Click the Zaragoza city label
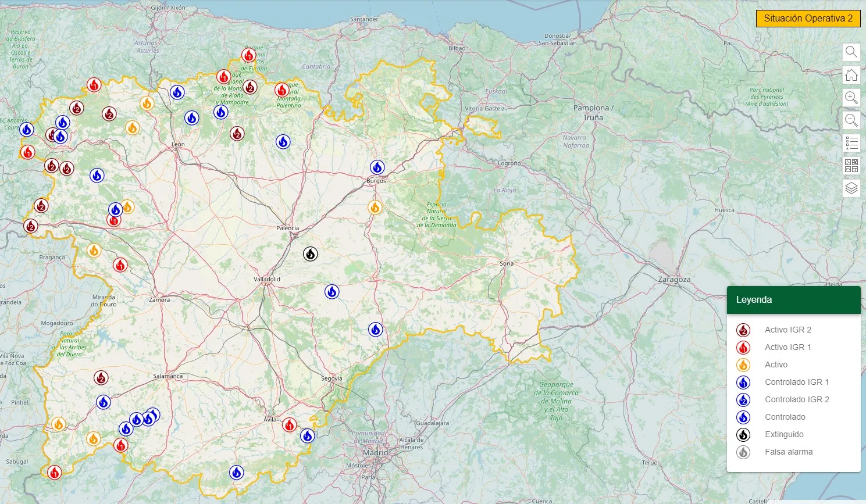 click(x=674, y=280)
